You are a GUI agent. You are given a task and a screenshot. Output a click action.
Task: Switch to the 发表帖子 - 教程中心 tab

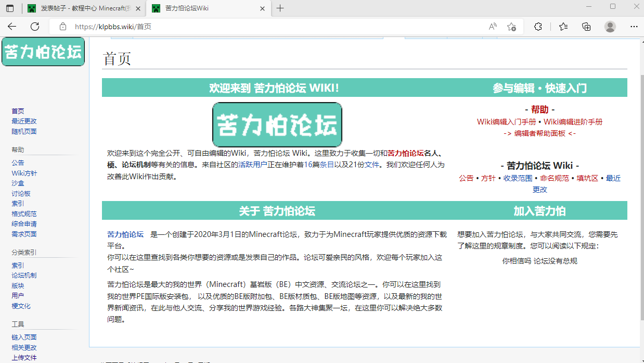click(x=84, y=8)
